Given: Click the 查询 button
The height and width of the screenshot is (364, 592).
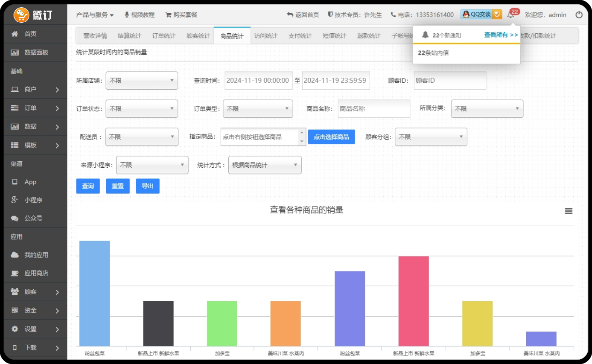Looking at the screenshot, I should click(88, 186).
